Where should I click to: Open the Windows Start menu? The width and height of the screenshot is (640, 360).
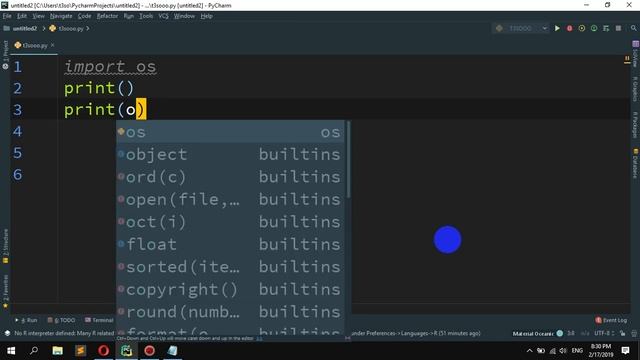11,351
